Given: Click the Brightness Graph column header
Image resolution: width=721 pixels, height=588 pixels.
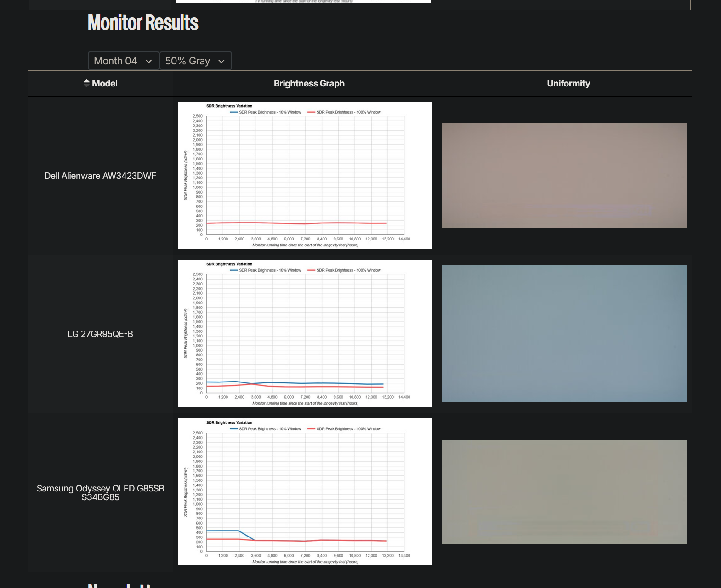Looking at the screenshot, I should (x=309, y=83).
